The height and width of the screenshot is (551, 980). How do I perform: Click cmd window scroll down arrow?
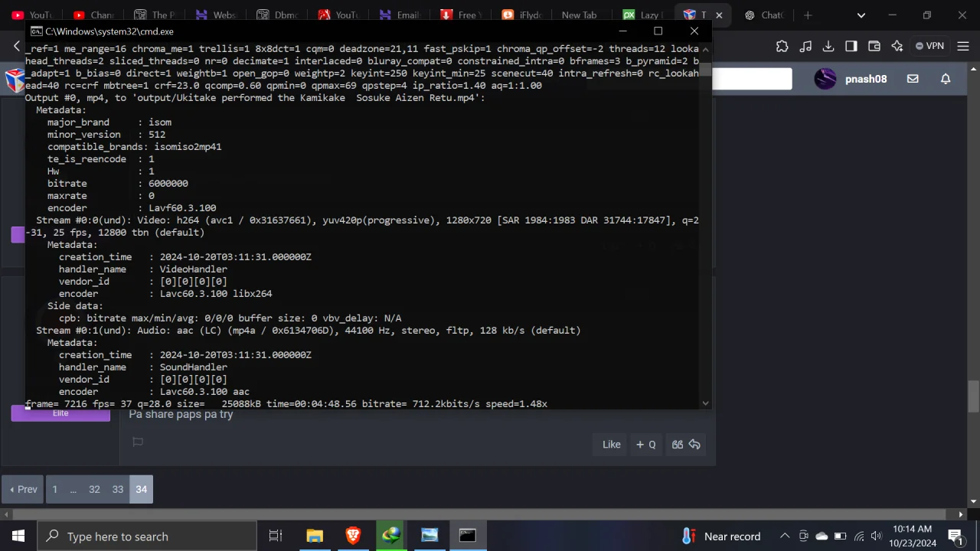[x=705, y=403]
